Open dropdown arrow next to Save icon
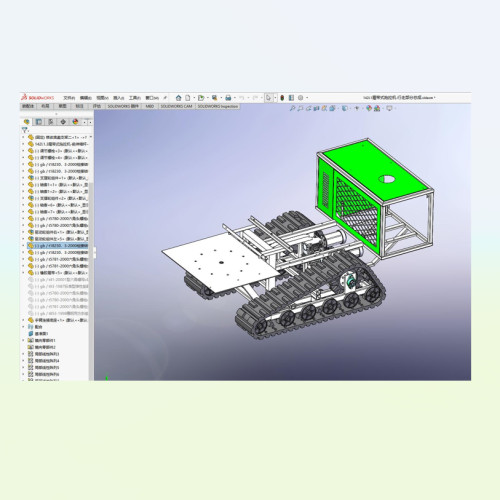This screenshot has width=500, height=500. point(221,98)
